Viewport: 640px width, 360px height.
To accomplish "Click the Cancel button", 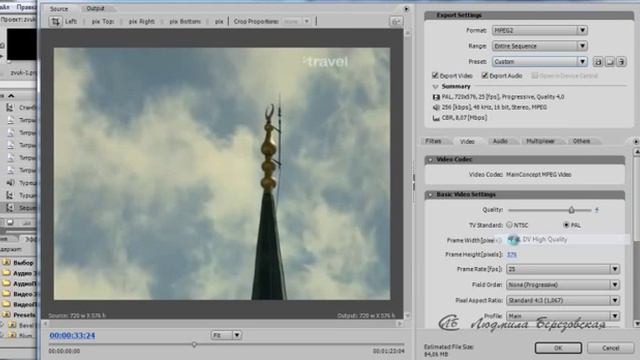I will coord(611,348).
